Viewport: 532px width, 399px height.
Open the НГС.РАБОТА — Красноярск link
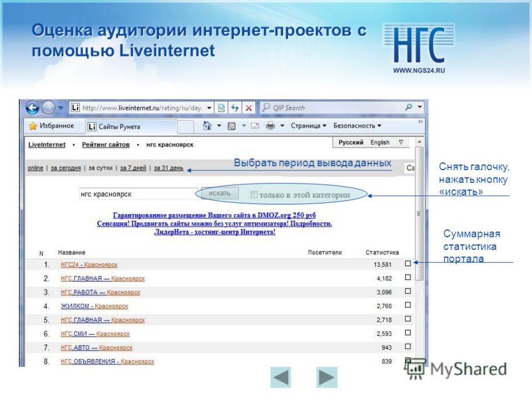[100, 293]
